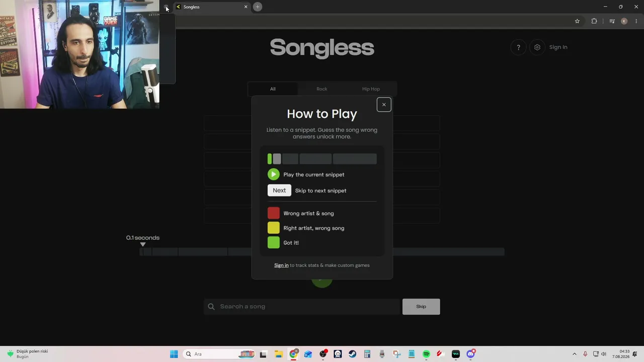
Task: Open Spotify from the taskbar
Action: (x=426, y=354)
